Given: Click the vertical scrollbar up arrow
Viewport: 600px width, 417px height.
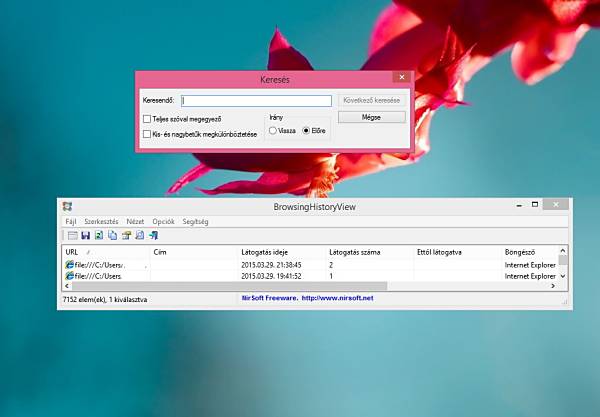Looking at the screenshot, I should coord(563,251).
